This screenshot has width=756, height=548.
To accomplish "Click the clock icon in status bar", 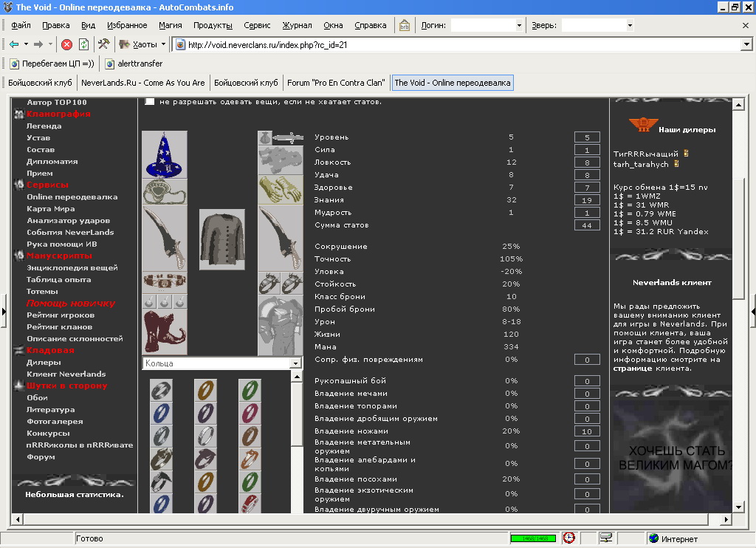I will pyautogui.click(x=569, y=538).
